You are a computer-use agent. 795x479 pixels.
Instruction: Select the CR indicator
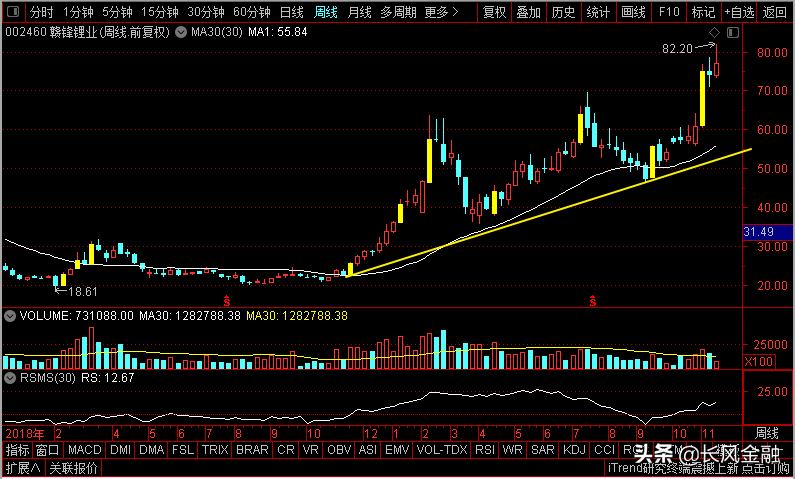(285, 450)
